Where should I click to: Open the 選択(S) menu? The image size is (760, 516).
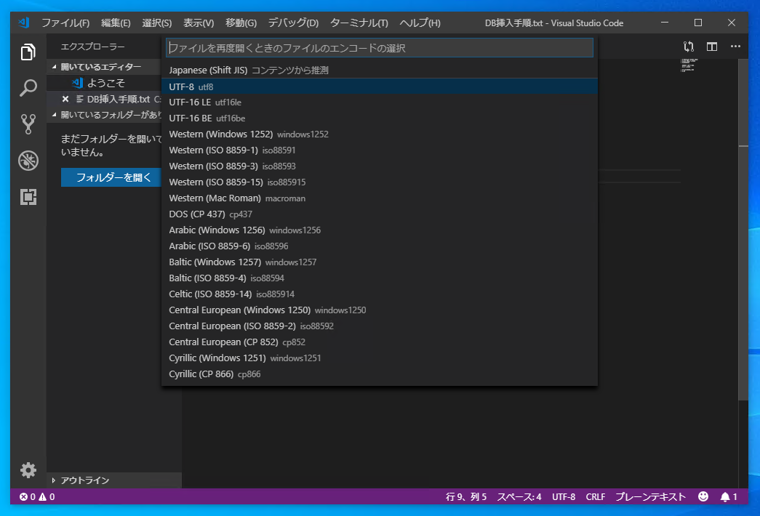[157, 23]
